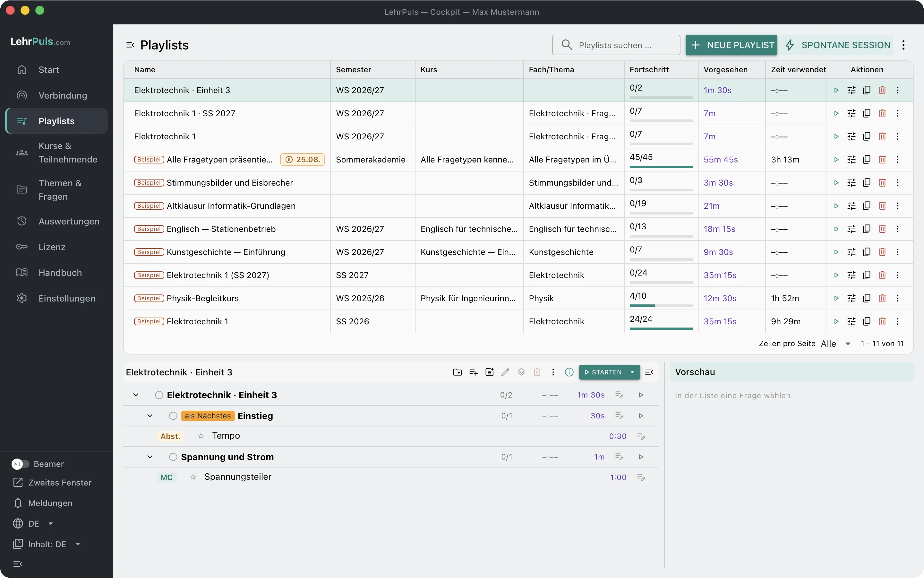Open Einstellungen in the sidebar

(56, 298)
